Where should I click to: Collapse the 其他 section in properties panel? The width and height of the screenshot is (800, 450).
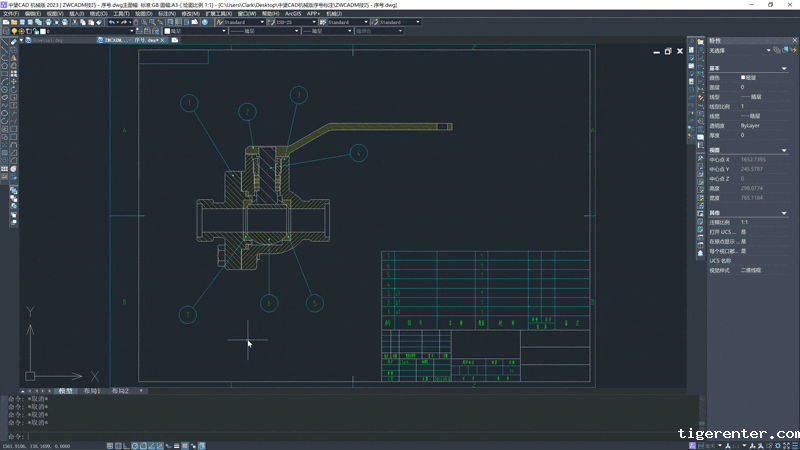click(x=784, y=213)
